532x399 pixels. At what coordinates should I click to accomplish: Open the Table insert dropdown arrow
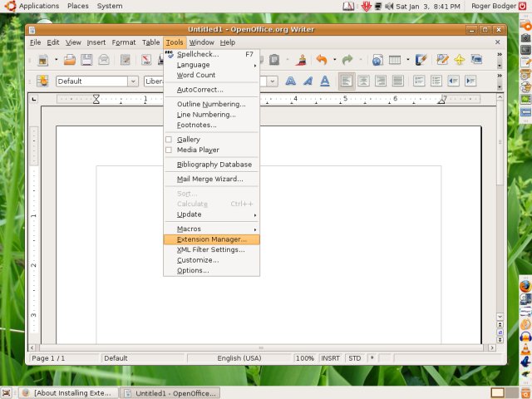point(408,60)
